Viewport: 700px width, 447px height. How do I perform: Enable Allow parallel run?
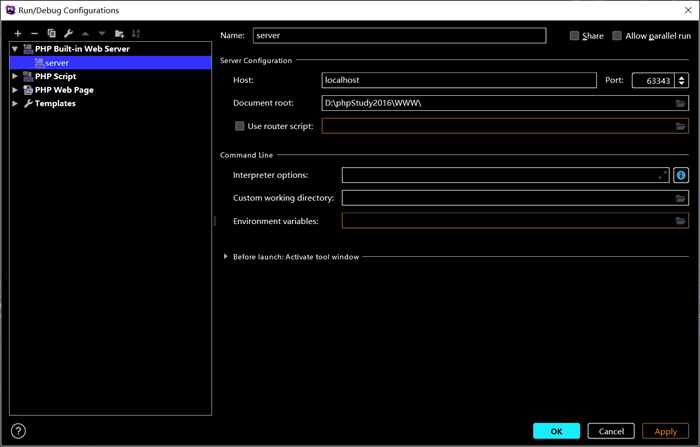coord(617,36)
